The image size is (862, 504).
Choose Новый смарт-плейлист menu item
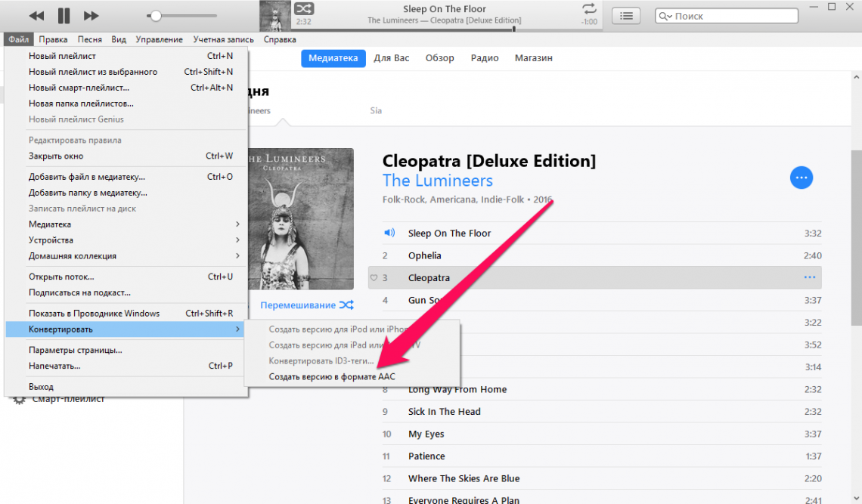pyautogui.click(x=126, y=88)
